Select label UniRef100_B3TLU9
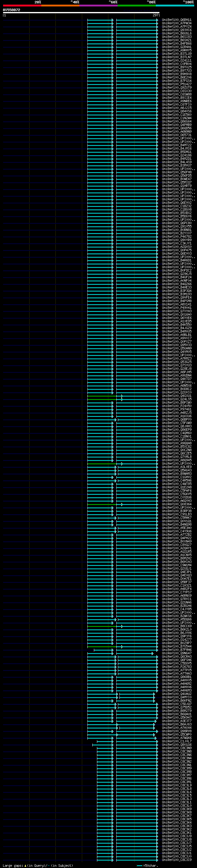The image size is (197, 868). 177,54
